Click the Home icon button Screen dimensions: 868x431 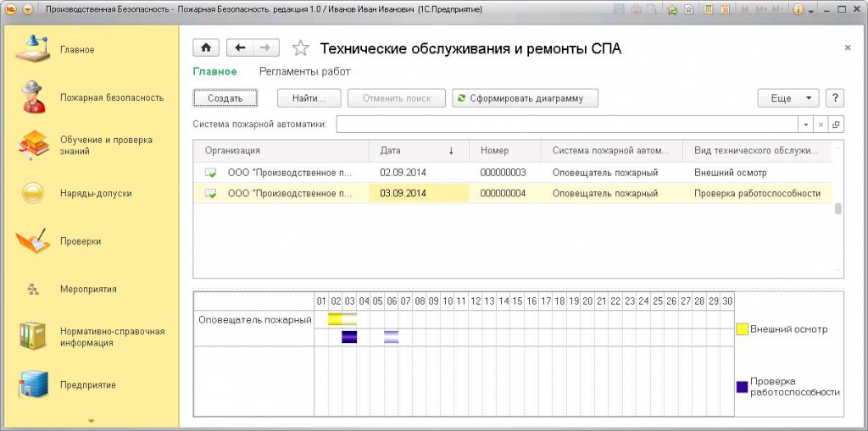coord(206,48)
